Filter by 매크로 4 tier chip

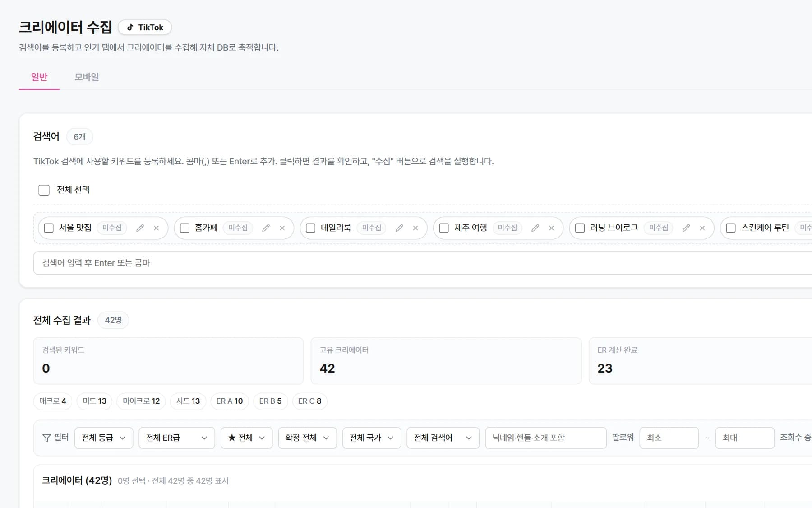(53, 401)
